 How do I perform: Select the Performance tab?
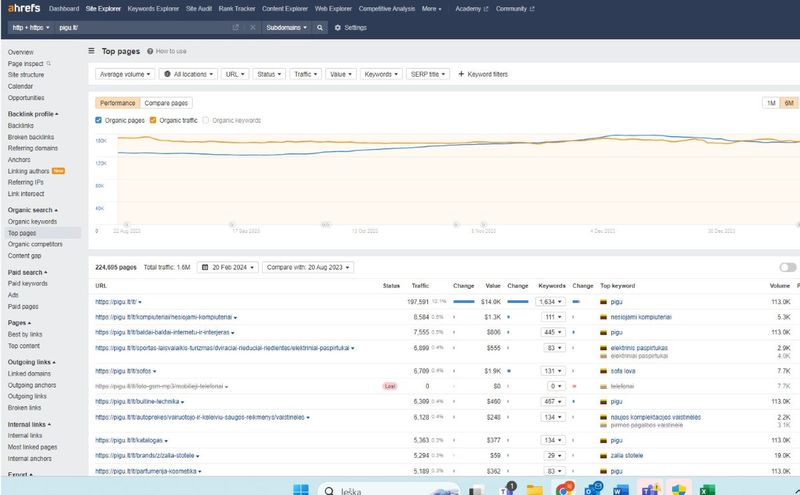(117, 103)
